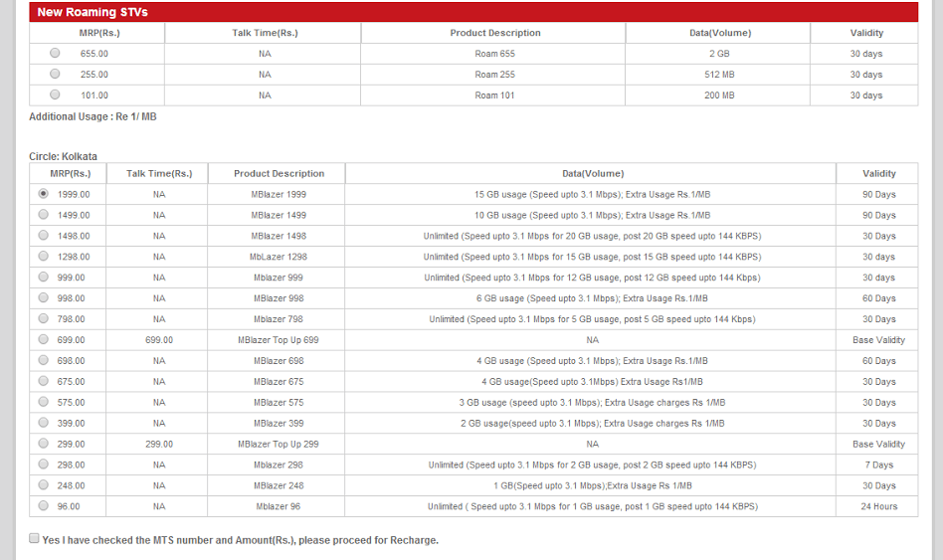943x560 pixels.
Task: Click 'Mblazer 298' description cell
Action: (279, 465)
